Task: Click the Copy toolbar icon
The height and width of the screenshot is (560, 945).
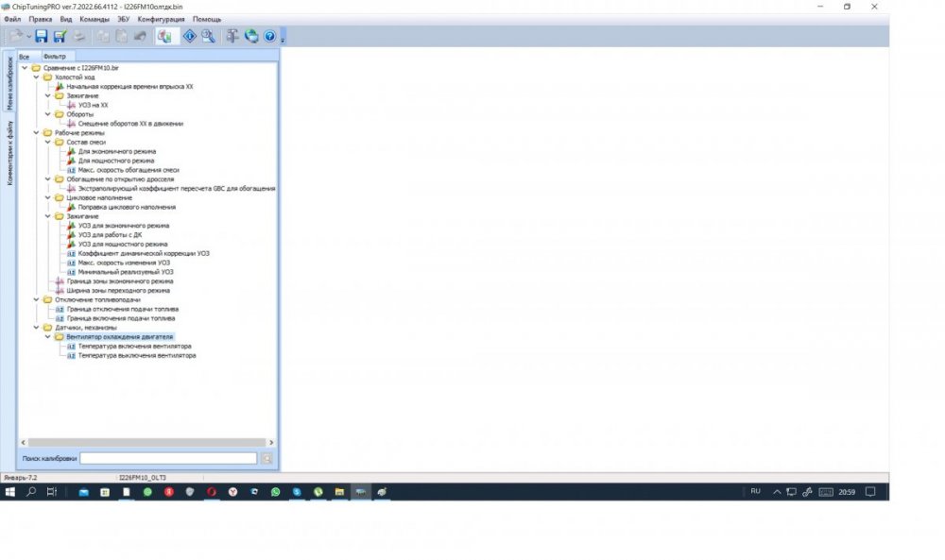Action: coord(104,36)
